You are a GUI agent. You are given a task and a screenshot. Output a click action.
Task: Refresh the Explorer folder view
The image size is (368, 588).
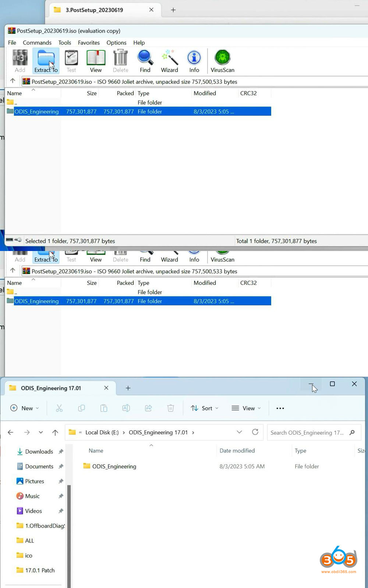pyautogui.click(x=255, y=432)
